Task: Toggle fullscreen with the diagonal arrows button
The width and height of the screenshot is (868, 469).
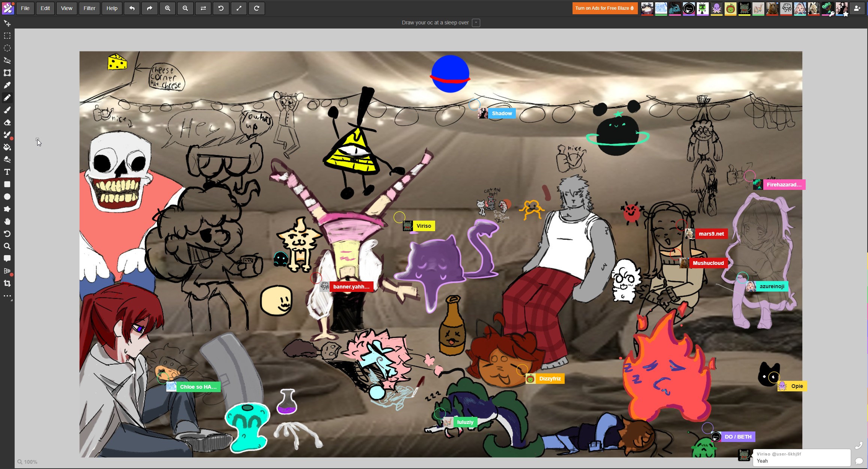Action: pyautogui.click(x=239, y=8)
